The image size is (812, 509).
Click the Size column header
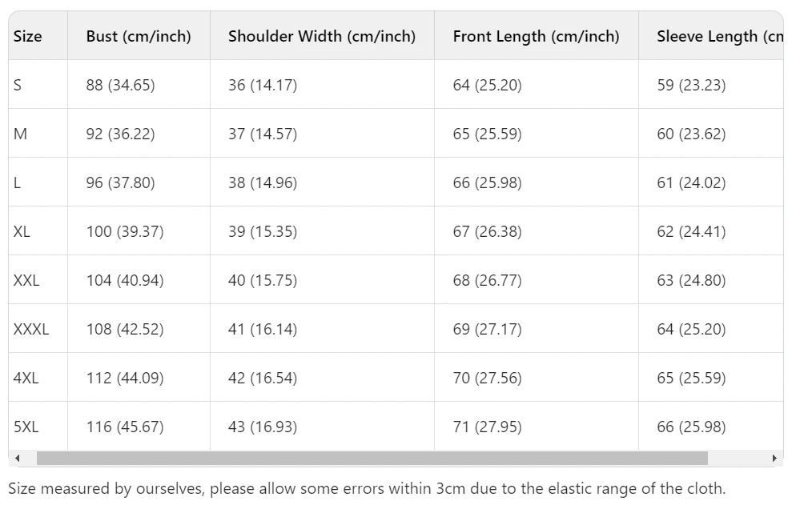(27, 36)
